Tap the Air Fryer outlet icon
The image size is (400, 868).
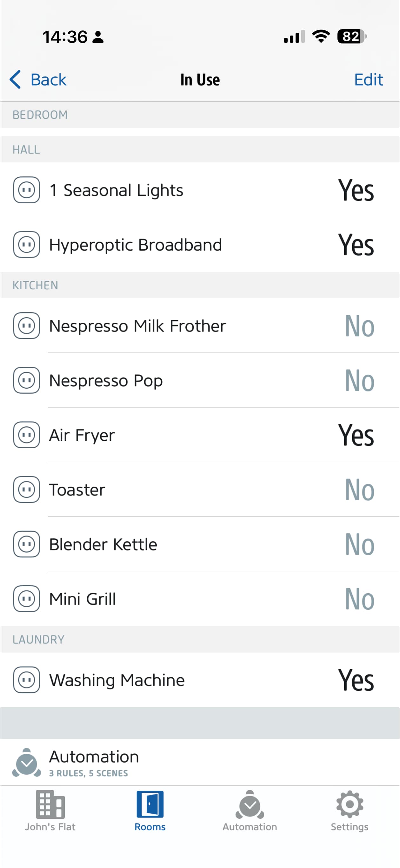pos(27,435)
